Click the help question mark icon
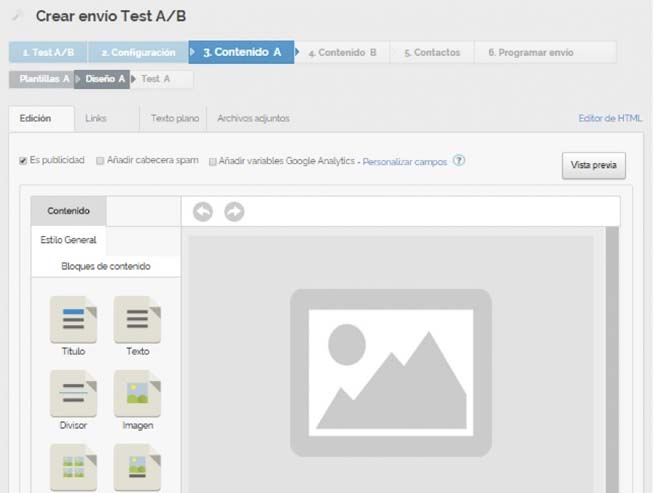This screenshot has width=653, height=493. [459, 160]
